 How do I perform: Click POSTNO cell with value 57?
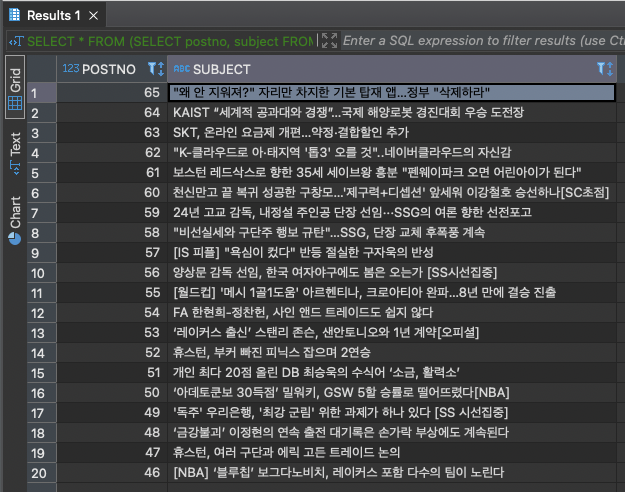tap(112, 252)
